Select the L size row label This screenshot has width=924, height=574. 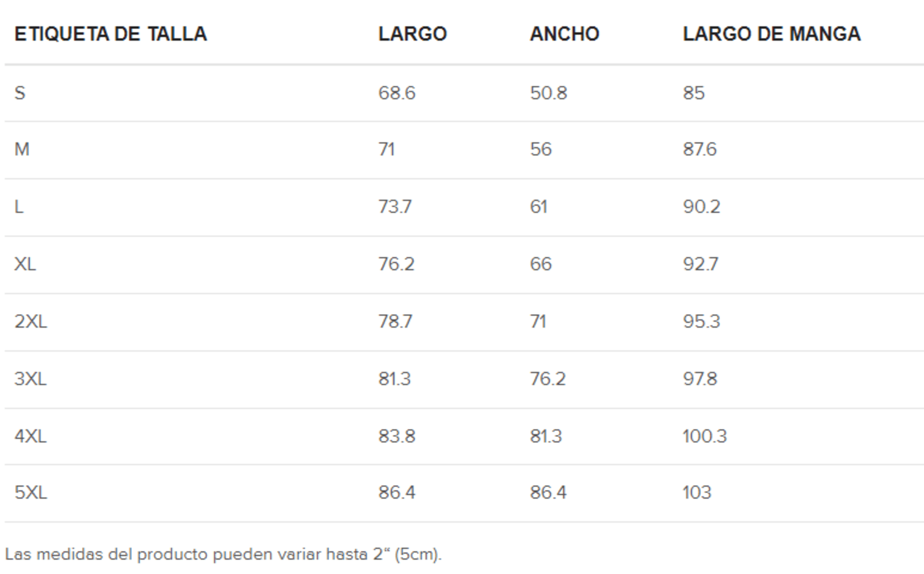[19, 207]
